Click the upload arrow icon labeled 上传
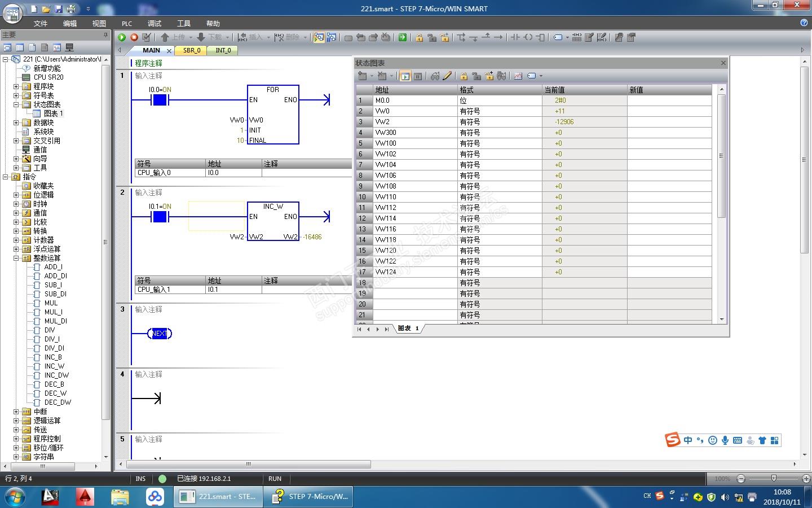 pyautogui.click(x=165, y=37)
